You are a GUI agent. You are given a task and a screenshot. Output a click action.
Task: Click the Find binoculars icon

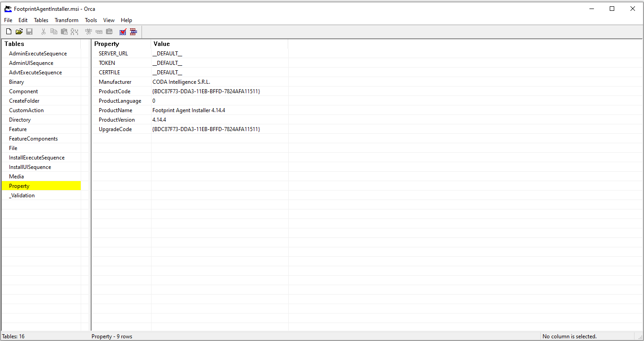pos(74,32)
